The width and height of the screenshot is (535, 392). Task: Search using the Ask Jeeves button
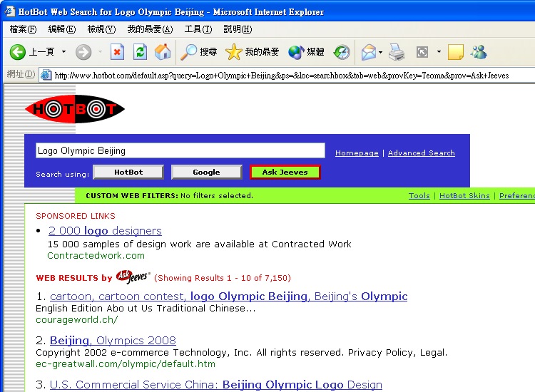click(x=285, y=172)
